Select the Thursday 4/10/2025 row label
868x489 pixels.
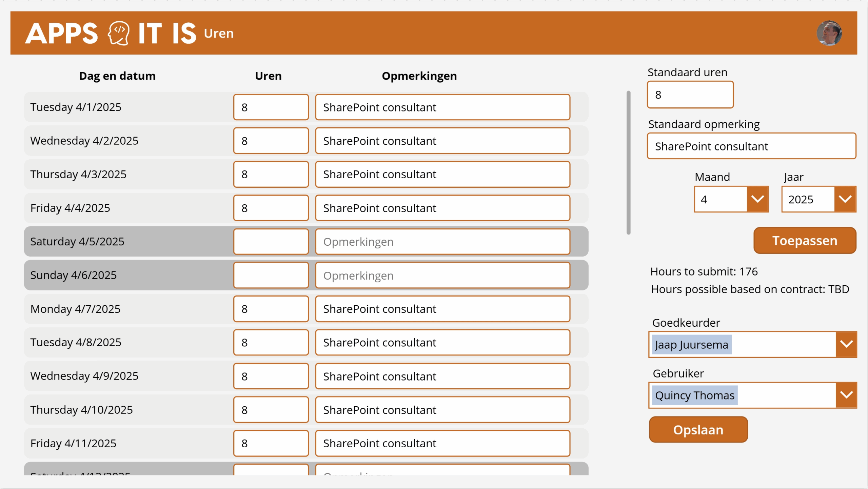(x=81, y=409)
